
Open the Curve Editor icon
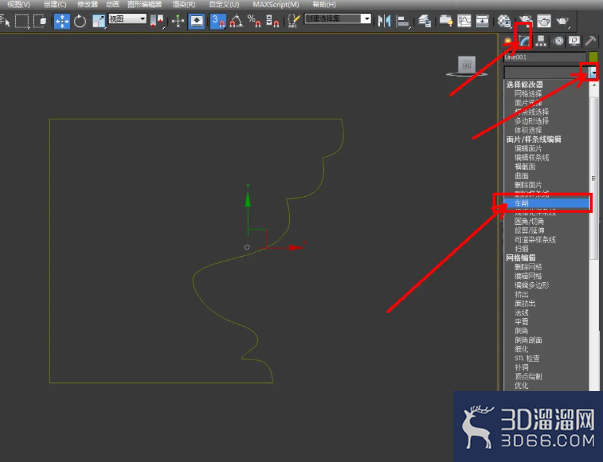pos(464,21)
